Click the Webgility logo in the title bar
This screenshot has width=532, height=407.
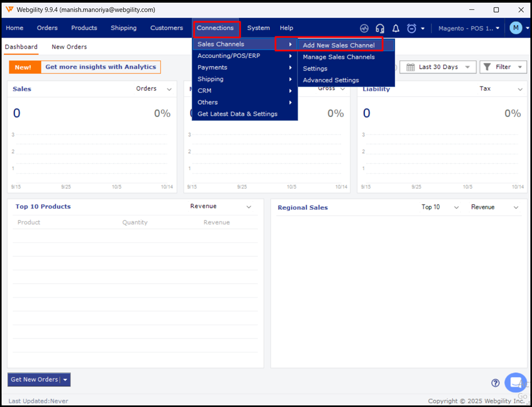9,9
